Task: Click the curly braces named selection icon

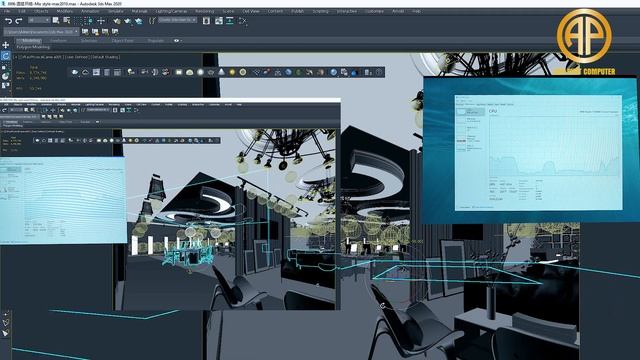Action: pyautogui.click(x=152, y=20)
